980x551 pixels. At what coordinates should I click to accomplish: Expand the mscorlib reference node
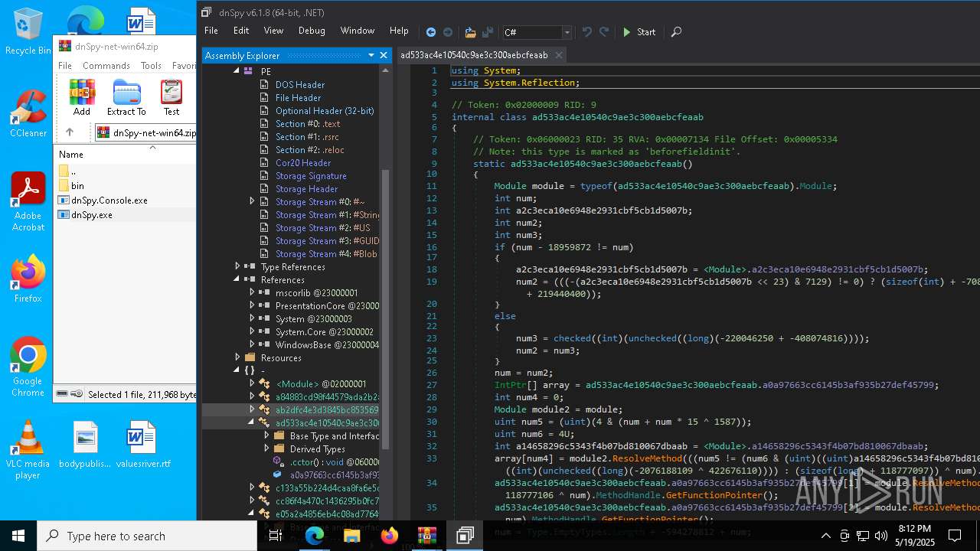(252, 292)
